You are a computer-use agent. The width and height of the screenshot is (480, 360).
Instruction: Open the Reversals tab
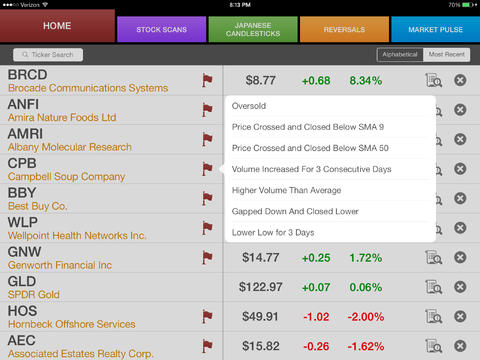click(344, 29)
